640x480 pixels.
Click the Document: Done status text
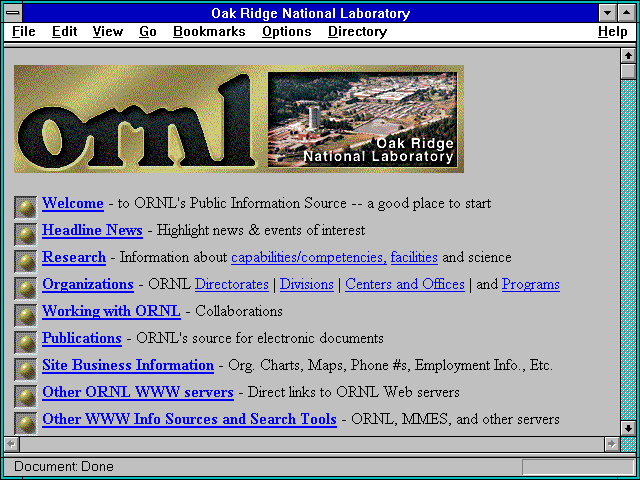coord(64,467)
